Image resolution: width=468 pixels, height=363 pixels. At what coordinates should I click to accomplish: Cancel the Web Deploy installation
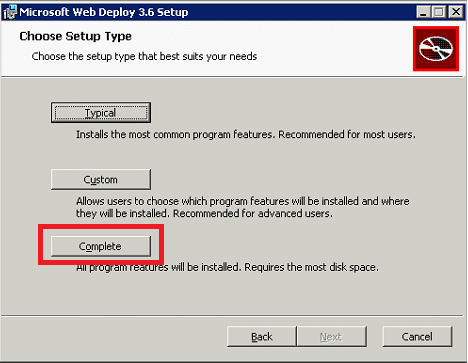pos(417,337)
